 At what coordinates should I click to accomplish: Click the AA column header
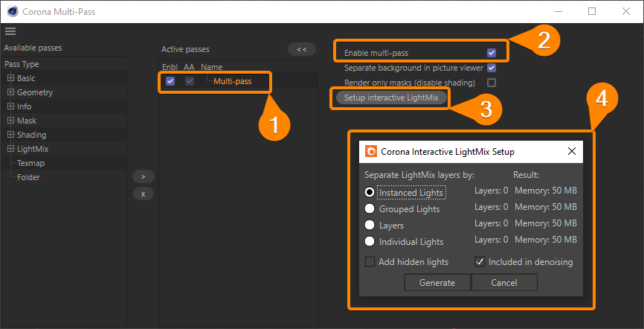tap(189, 67)
